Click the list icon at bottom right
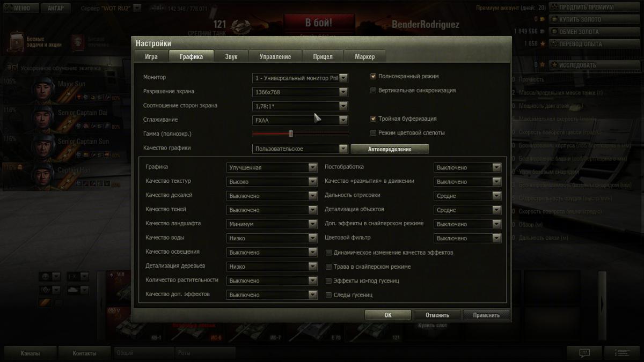Image resolution: width=644 pixels, height=362 pixels. [623, 352]
